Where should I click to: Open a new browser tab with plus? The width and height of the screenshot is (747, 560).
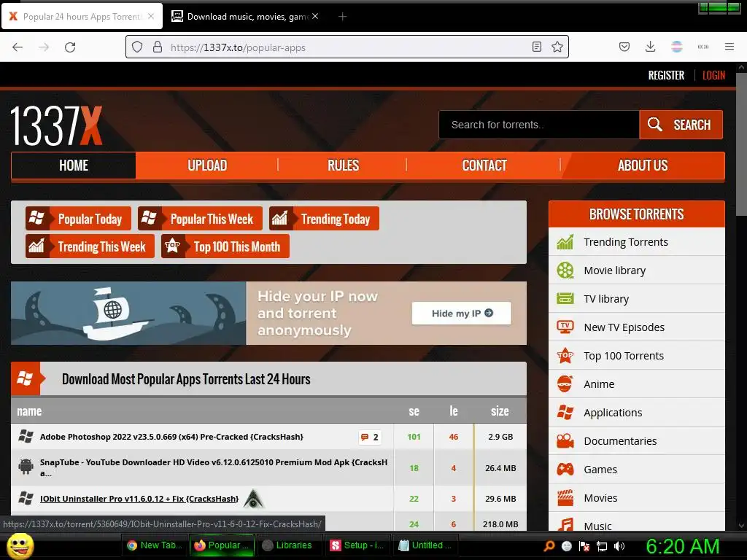(x=342, y=17)
